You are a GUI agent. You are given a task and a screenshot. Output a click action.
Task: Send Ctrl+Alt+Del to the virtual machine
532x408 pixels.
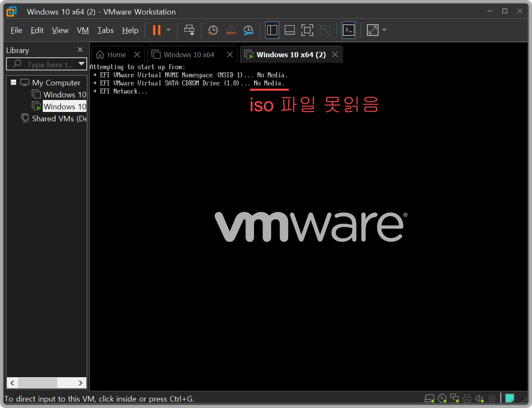coord(189,30)
